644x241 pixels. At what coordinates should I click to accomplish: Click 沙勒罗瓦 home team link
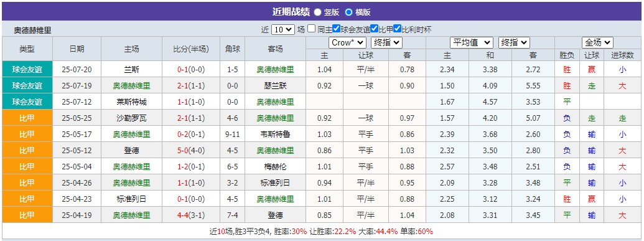(x=131, y=118)
